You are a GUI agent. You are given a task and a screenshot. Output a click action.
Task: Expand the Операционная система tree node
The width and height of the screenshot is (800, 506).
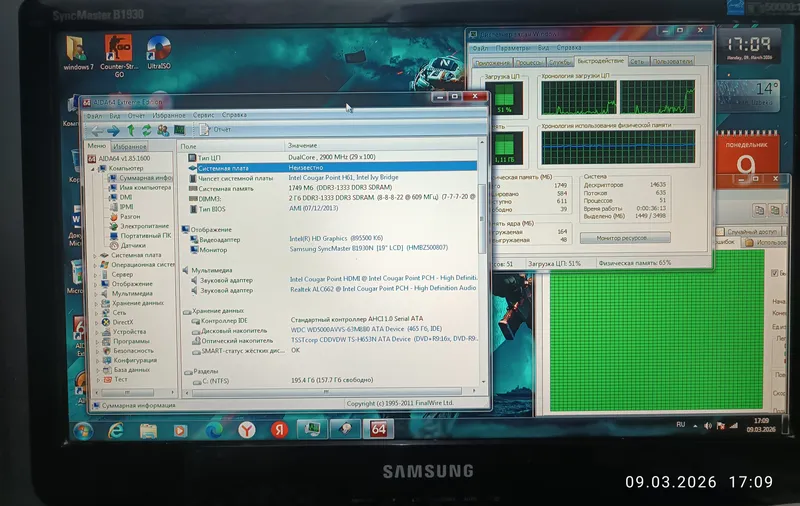click(95, 265)
